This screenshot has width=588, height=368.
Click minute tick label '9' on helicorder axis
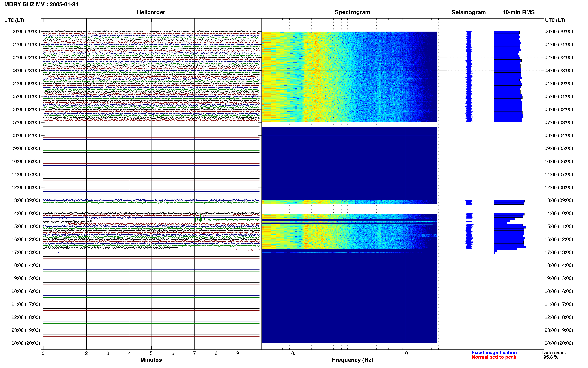(238, 353)
